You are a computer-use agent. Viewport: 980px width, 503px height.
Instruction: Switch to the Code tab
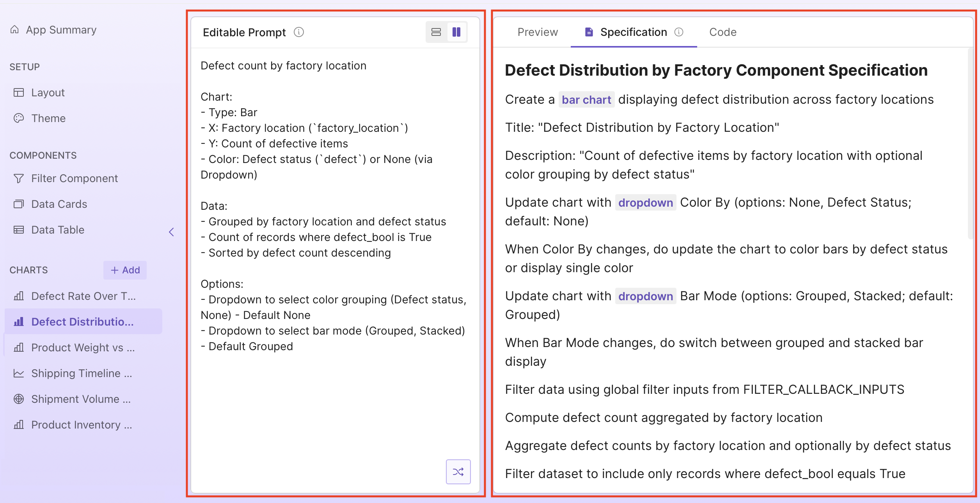[723, 32]
